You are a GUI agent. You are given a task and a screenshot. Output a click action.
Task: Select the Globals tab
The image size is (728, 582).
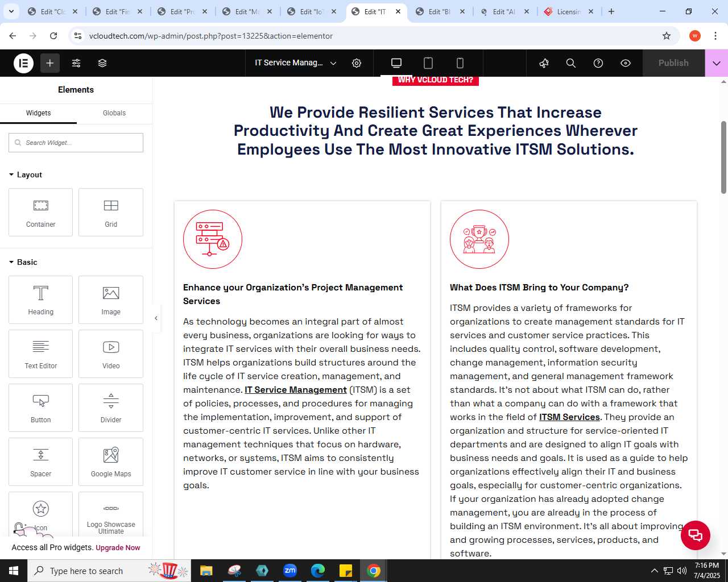pos(114,113)
